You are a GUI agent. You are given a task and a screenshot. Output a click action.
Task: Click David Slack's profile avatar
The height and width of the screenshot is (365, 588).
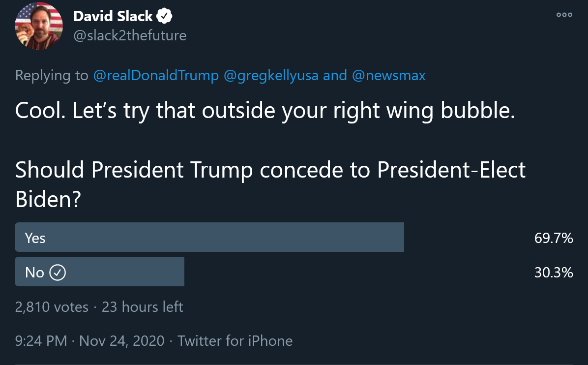pyautogui.click(x=39, y=26)
